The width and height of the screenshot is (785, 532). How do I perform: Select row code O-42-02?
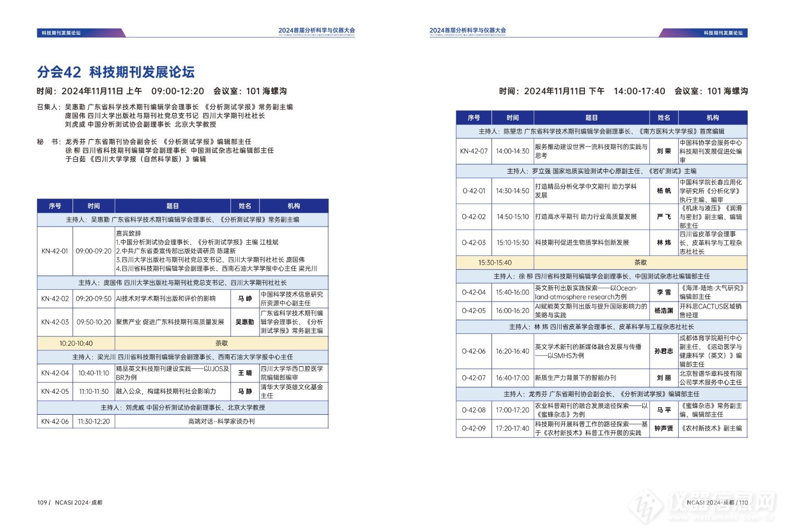click(474, 217)
